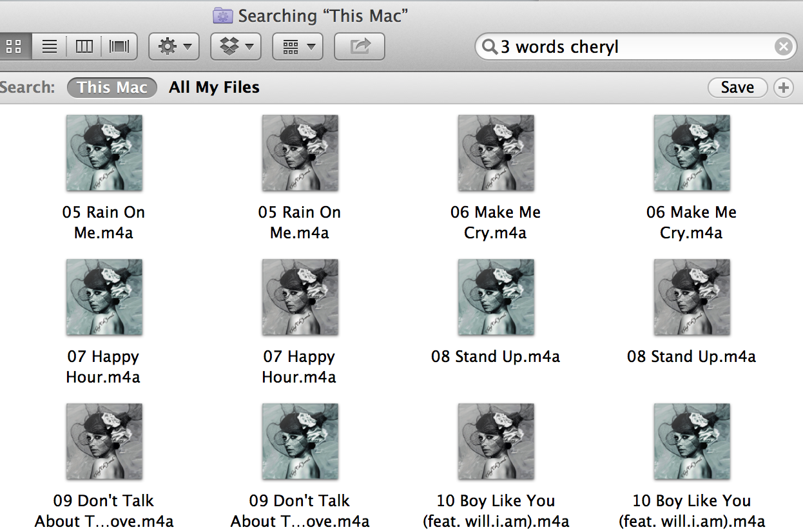Click the rightmost '08 Stand Up.m4a' file name

point(692,357)
